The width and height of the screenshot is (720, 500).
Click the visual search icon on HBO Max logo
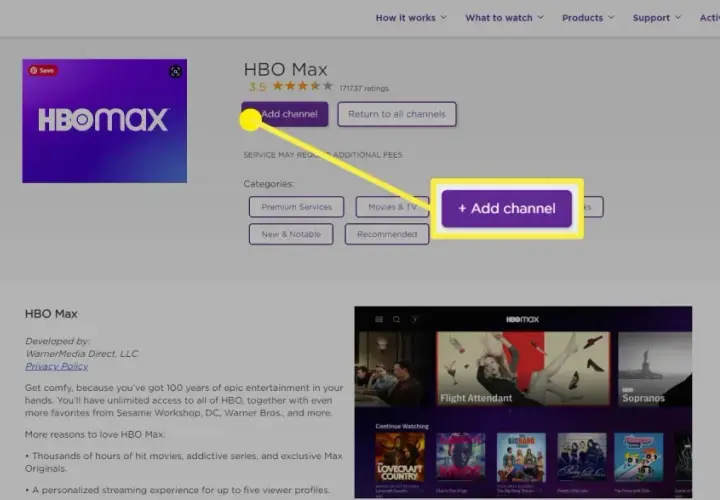[x=175, y=71]
